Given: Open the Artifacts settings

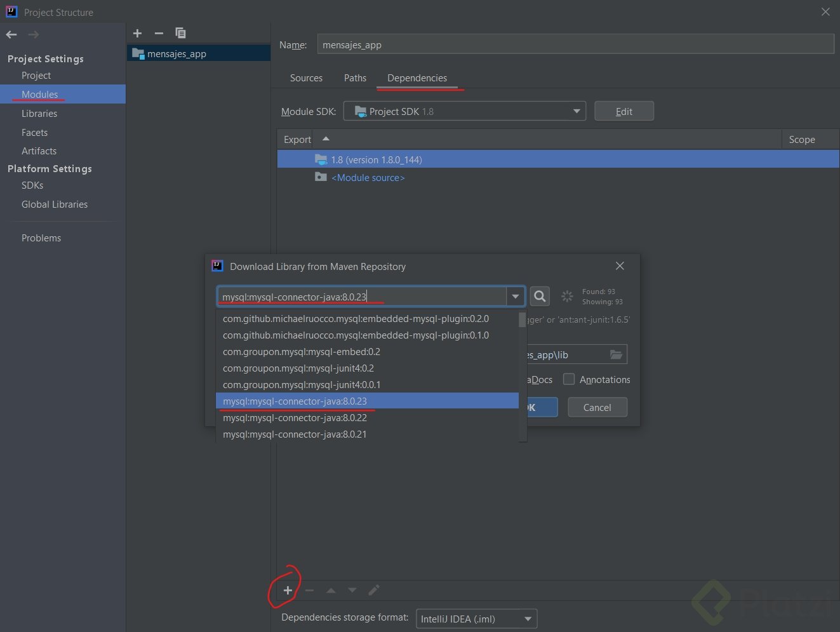Looking at the screenshot, I should click(x=39, y=151).
